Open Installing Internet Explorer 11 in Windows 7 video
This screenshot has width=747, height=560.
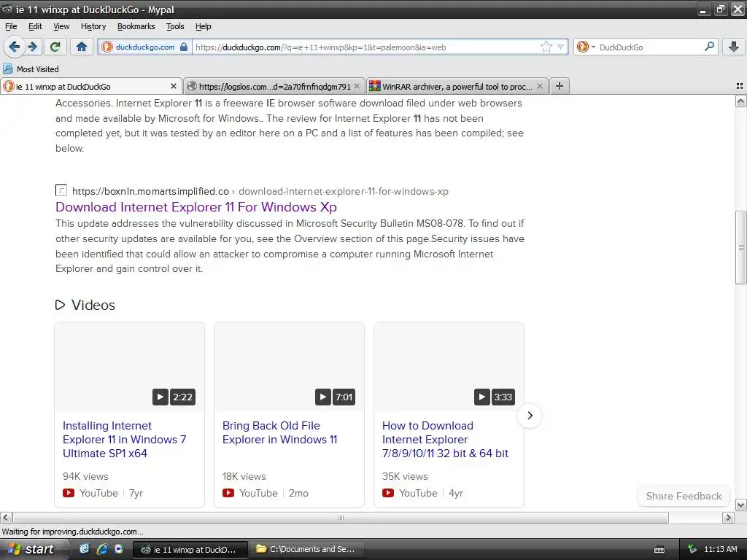124,440
